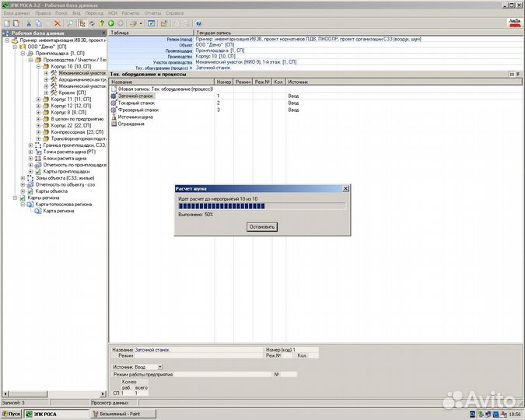
Task: Click the Остановить button
Action: 261,226
